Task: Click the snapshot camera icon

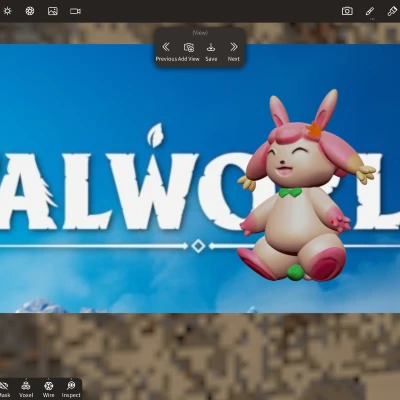Action: (x=347, y=11)
